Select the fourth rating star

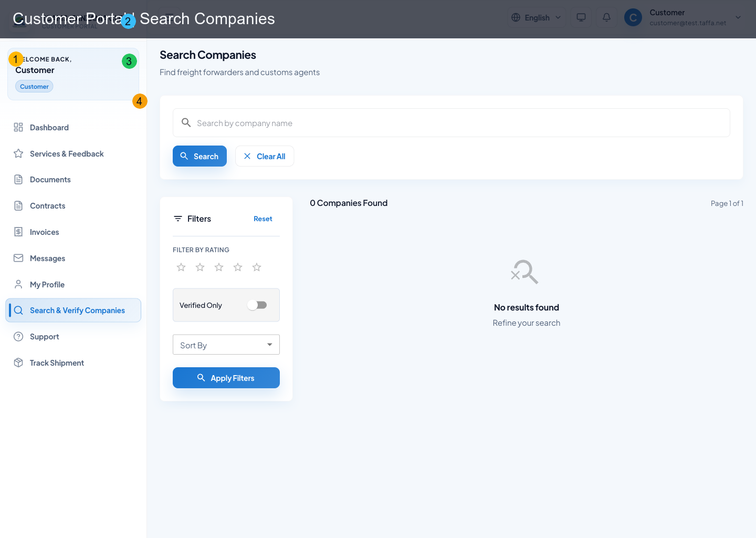[238, 267]
